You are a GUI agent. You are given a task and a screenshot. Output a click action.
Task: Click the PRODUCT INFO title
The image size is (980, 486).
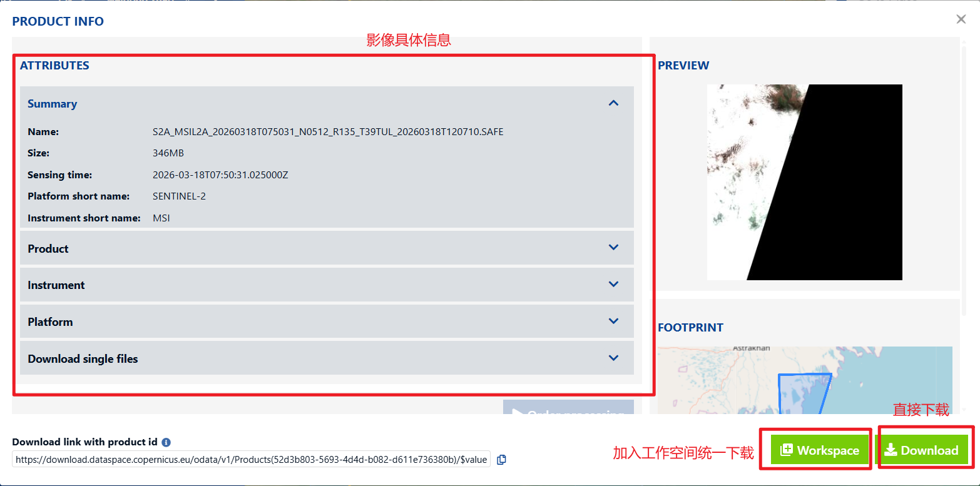tap(58, 21)
